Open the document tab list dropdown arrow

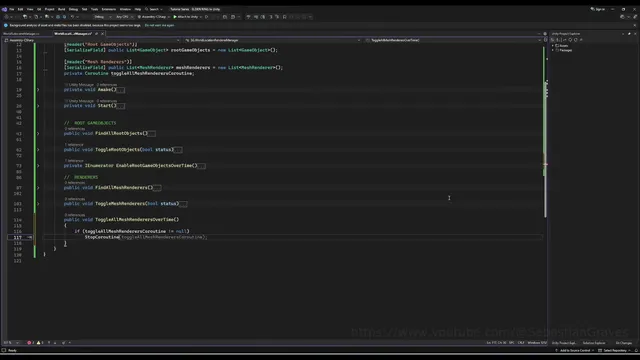click(539, 33)
